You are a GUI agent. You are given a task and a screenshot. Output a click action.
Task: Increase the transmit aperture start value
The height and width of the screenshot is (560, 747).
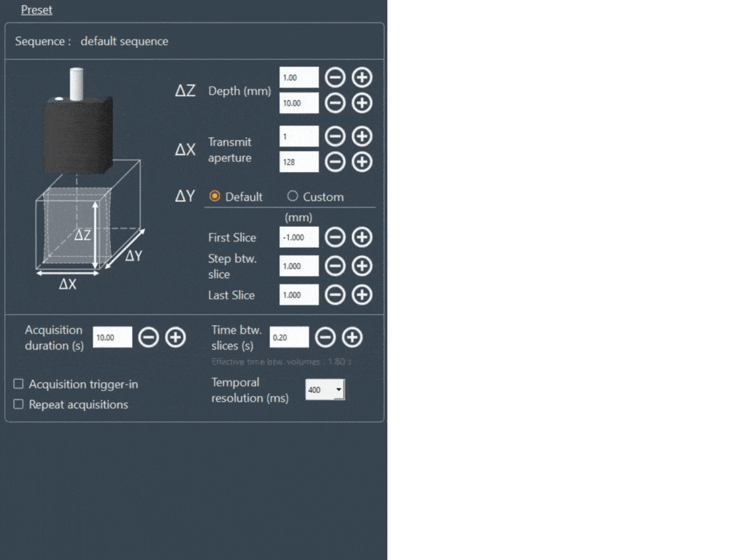[x=362, y=136]
